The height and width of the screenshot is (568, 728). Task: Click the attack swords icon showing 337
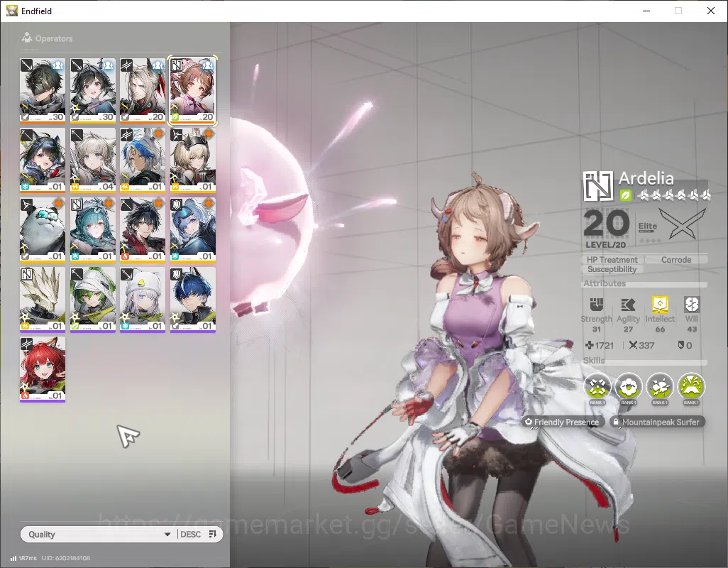[x=633, y=345]
